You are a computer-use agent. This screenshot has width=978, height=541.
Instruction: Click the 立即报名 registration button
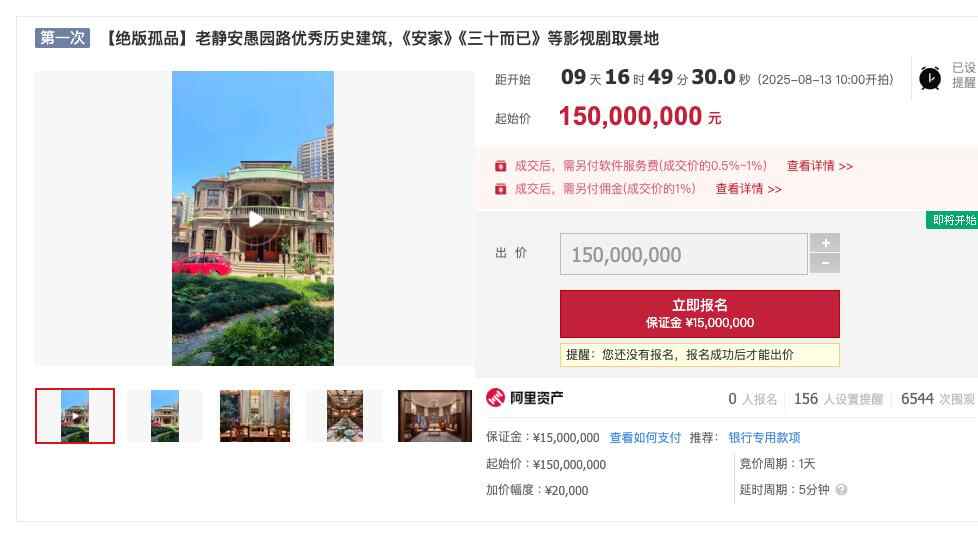tap(700, 314)
